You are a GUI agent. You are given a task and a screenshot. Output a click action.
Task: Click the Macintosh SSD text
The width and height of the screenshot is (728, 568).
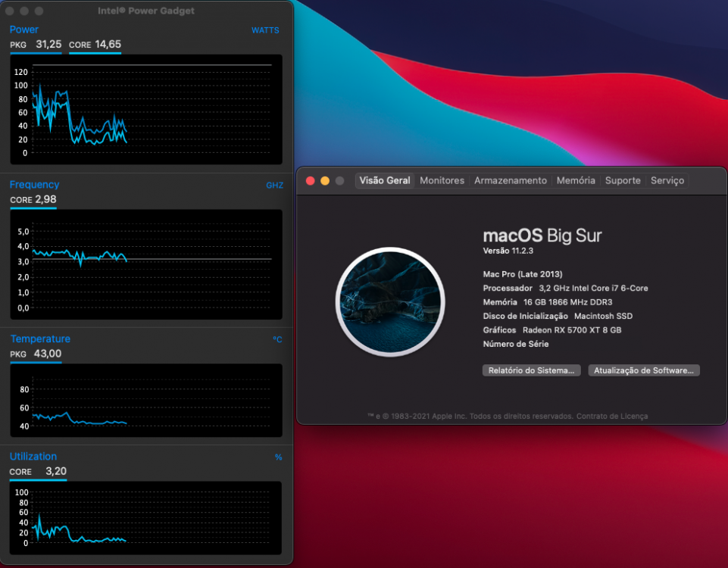pos(603,316)
